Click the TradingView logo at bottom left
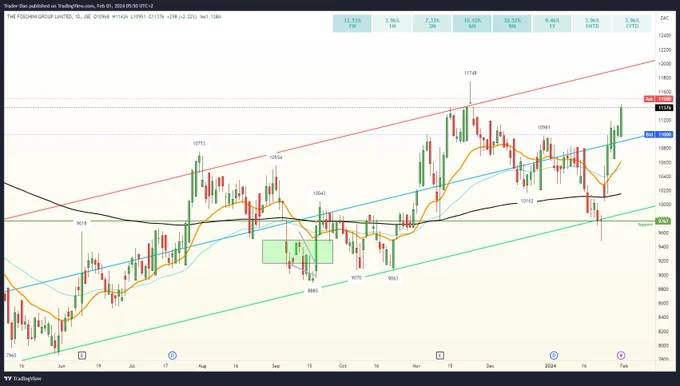 click(23, 379)
